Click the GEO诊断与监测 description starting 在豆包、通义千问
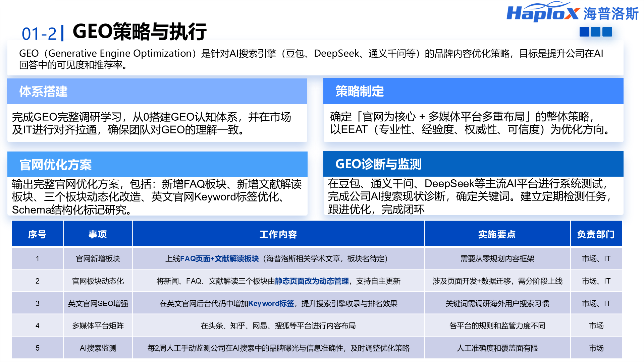The width and height of the screenshot is (644, 362). pos(470,196)
